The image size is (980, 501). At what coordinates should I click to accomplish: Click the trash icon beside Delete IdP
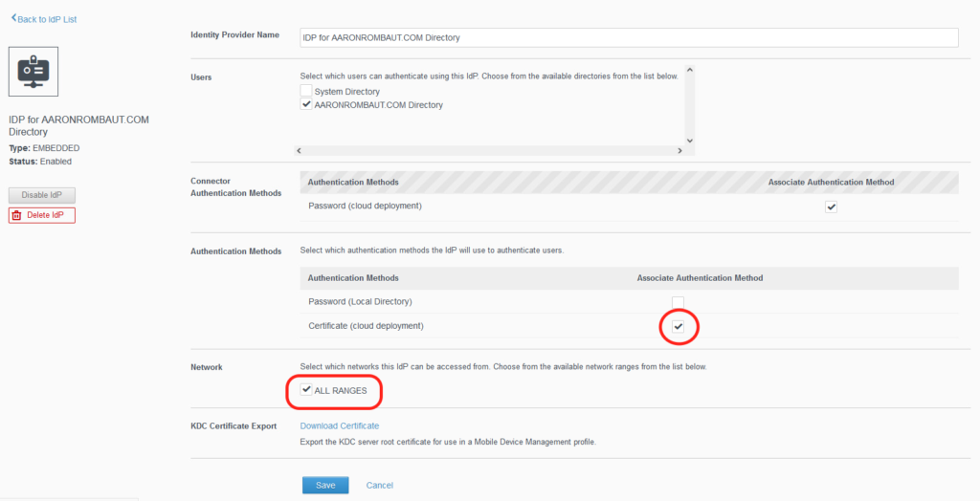(x=17, y=215)
